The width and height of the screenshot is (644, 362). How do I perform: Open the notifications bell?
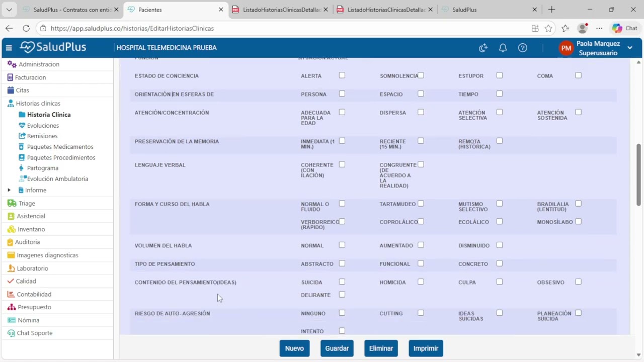tap(503, 48)
